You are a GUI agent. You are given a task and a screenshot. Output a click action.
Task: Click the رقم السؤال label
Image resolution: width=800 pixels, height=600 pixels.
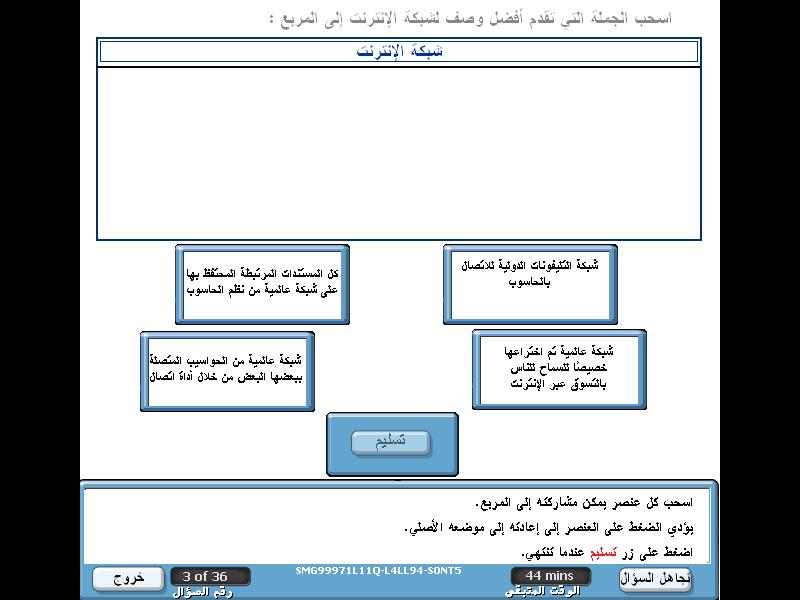[203, 591]
